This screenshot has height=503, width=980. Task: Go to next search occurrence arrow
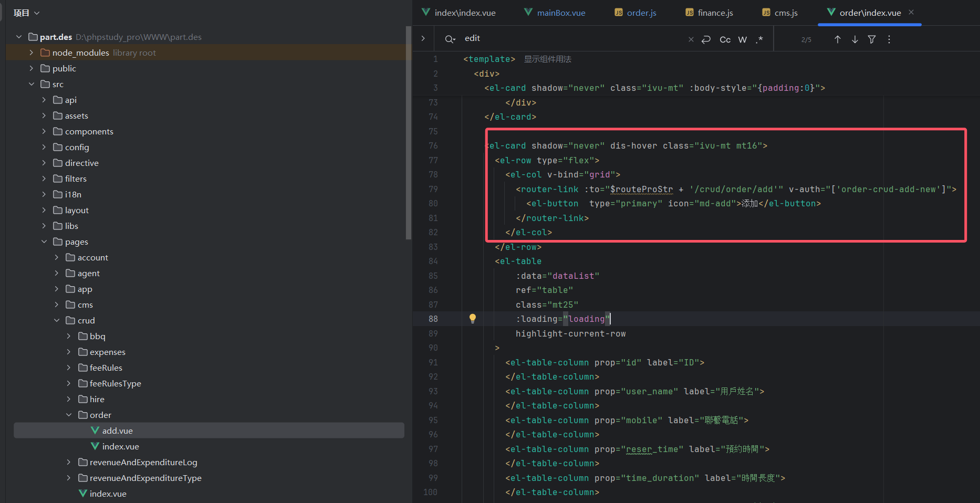coord(855,39)
